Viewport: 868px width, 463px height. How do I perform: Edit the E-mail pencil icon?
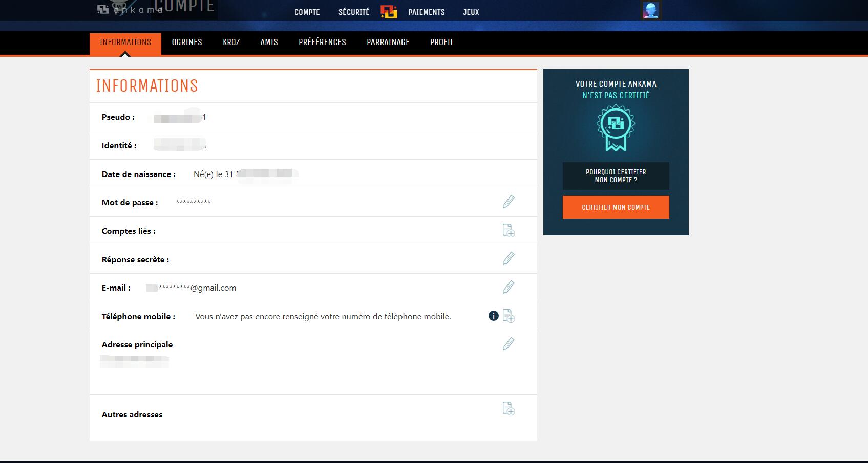pyautogui.click(x=509, y=287)
